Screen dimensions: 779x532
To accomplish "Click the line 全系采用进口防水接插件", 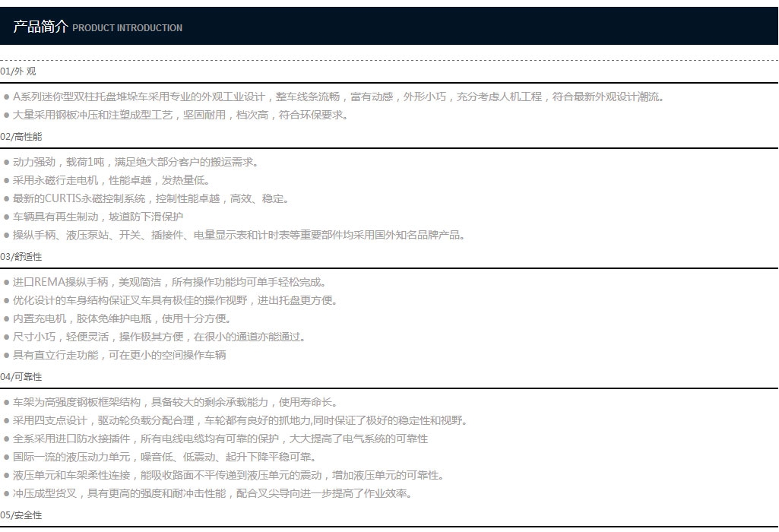I will 220,439.
